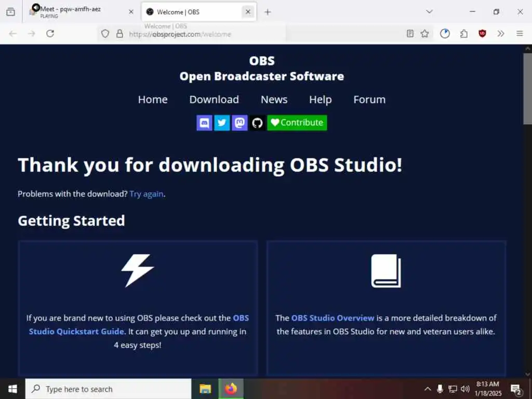This screenshot has height=399, width=532.
Task: Open Firefox View from tab bar
Action: pyautogui.click(x=10, y=12)
